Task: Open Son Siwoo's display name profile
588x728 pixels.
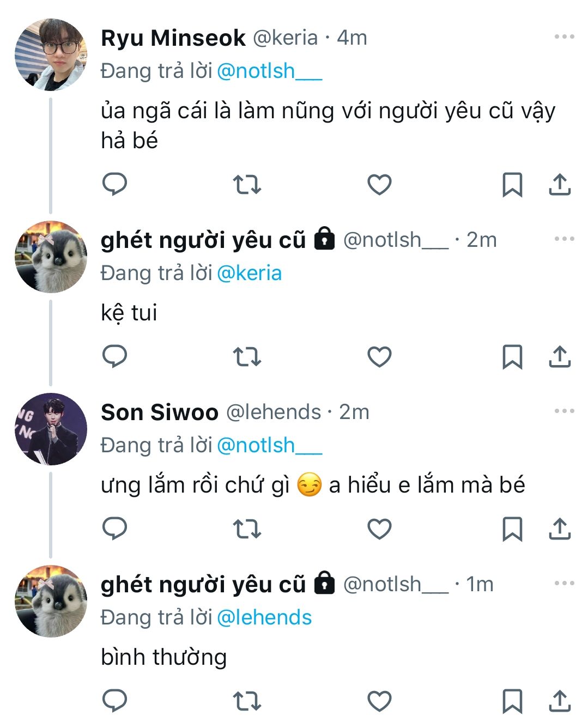Action: pos(159,412)
